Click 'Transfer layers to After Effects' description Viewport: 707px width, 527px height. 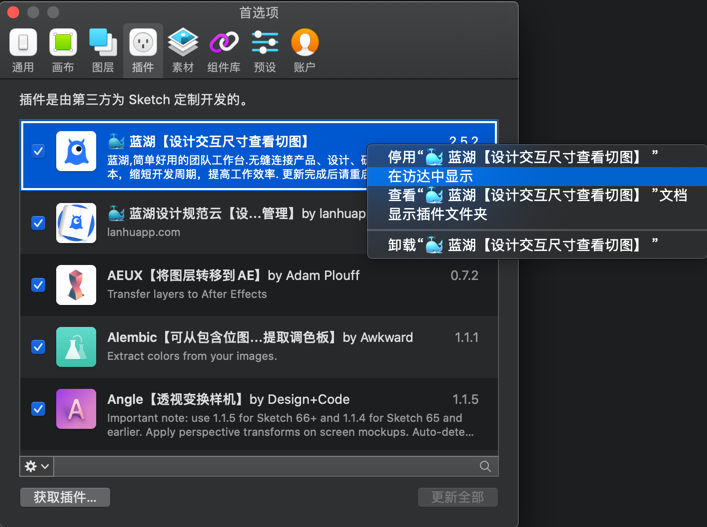(187, 294)
